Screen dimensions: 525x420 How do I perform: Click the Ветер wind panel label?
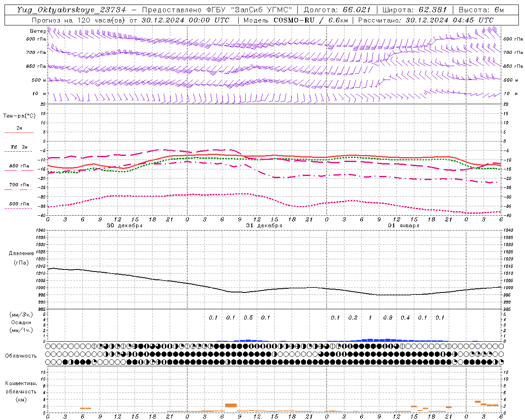(x=38, y=31)
